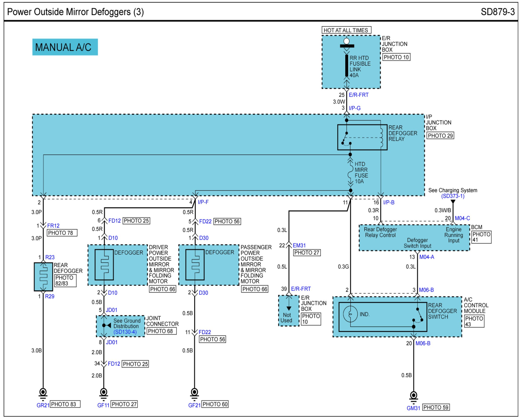This screenshot has height=420, width=521.
Task: Click the IND. indicator lamp symbol
Action: (350, 314)
